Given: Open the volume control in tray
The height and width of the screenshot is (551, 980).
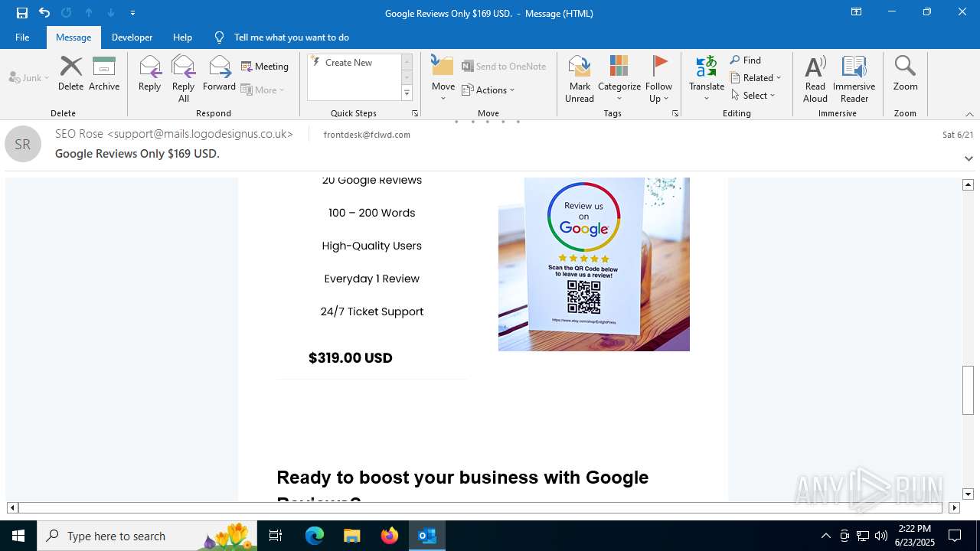Looking at the screenshot, I should click(x=881, y=536).
